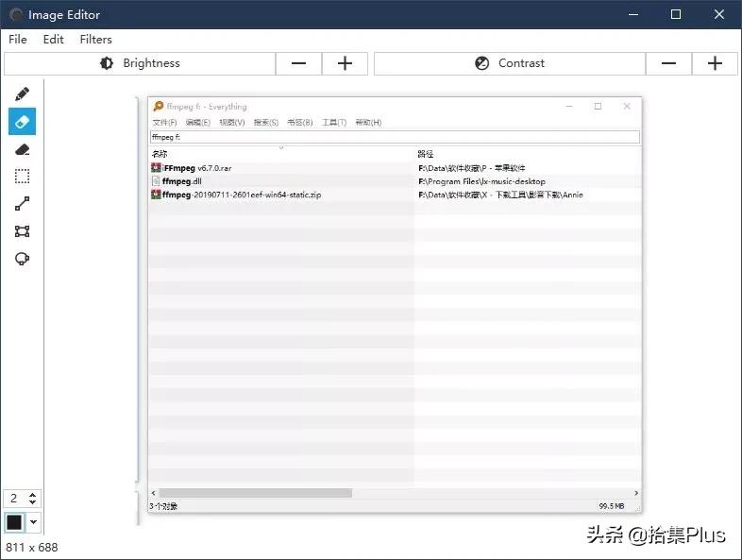
Task: Click status bar text 99.5 MB
Action: (x=612, y=506)
